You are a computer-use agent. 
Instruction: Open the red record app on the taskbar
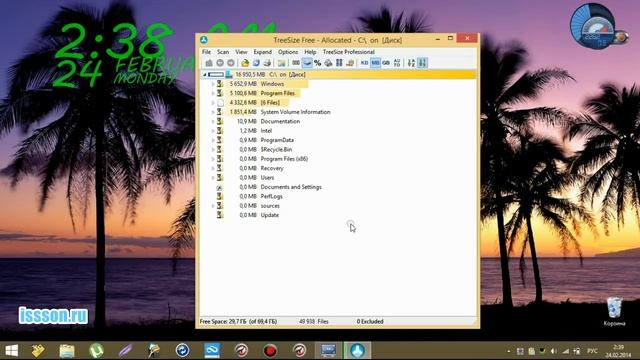tap(270, 351)
